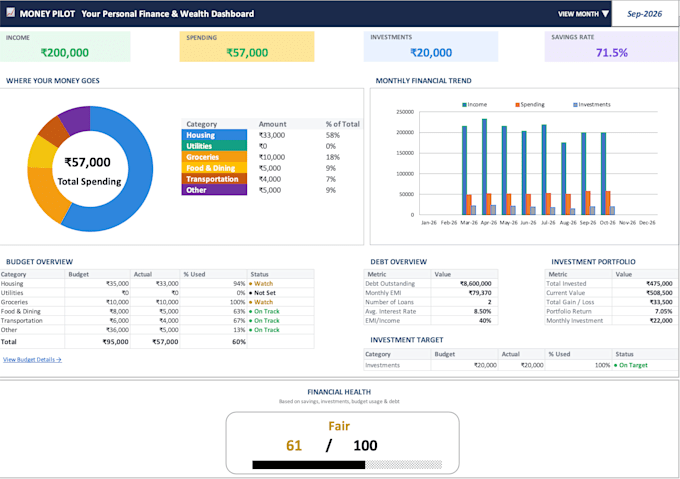The height and width of the screenshot is (479, 680).
Task: Click the '% Used' header in Budget Overview
Action: click(x=194, y=274)
